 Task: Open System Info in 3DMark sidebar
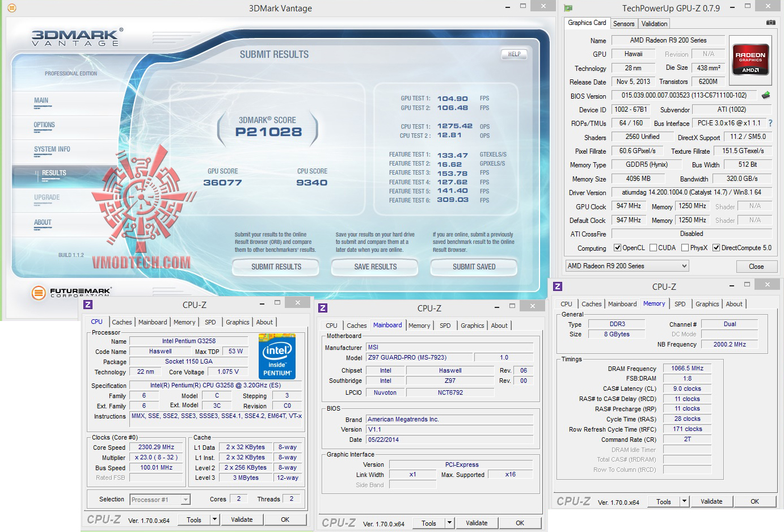click(52, 149)
